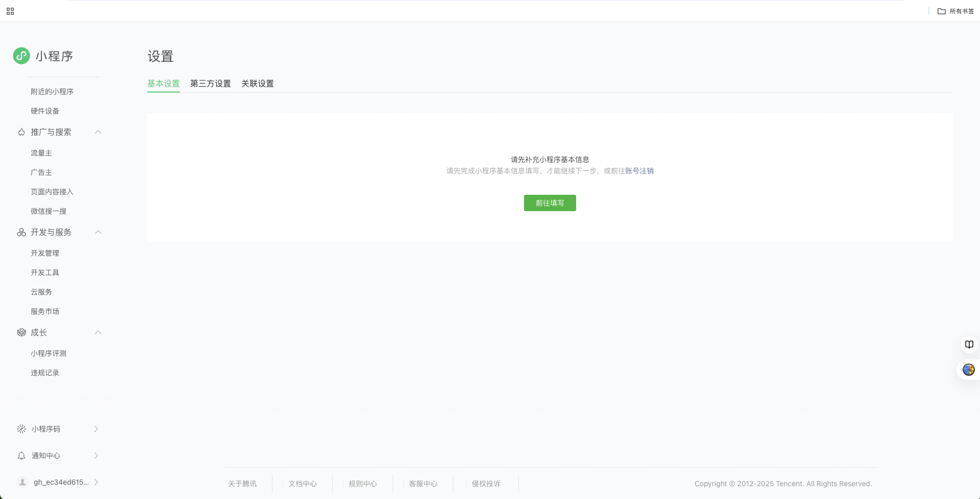Screen dimensions: 980x499
Task: Click the 开发与服务 section label
Action: (x=51, y=232)
